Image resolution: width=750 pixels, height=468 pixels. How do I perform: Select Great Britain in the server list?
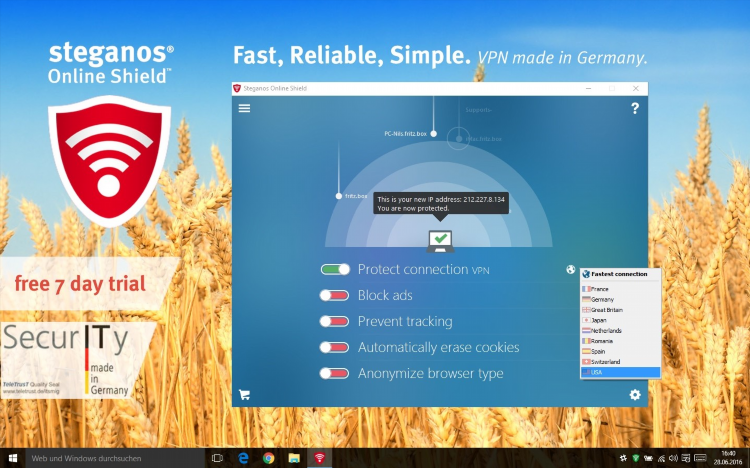(x=620, y=310)
